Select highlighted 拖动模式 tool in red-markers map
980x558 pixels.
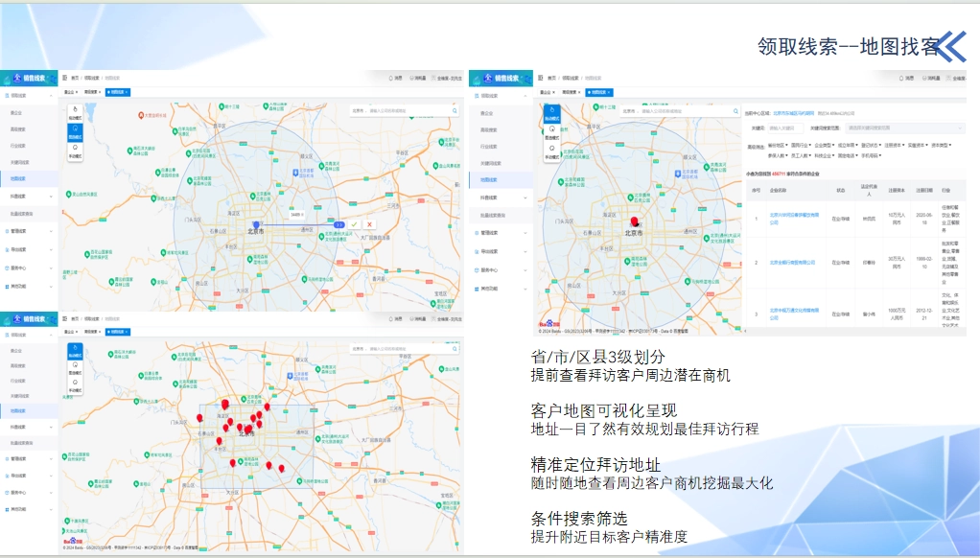75,351
